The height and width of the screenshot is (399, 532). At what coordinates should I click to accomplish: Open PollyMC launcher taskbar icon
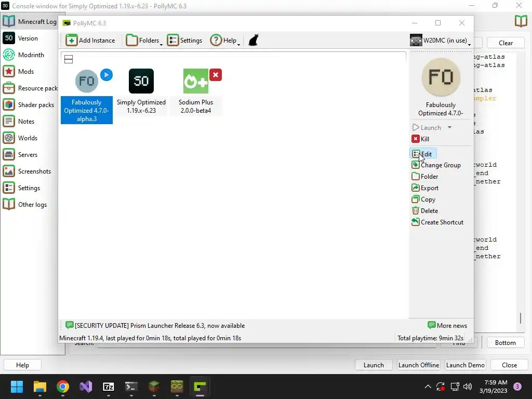coord(200,387)
